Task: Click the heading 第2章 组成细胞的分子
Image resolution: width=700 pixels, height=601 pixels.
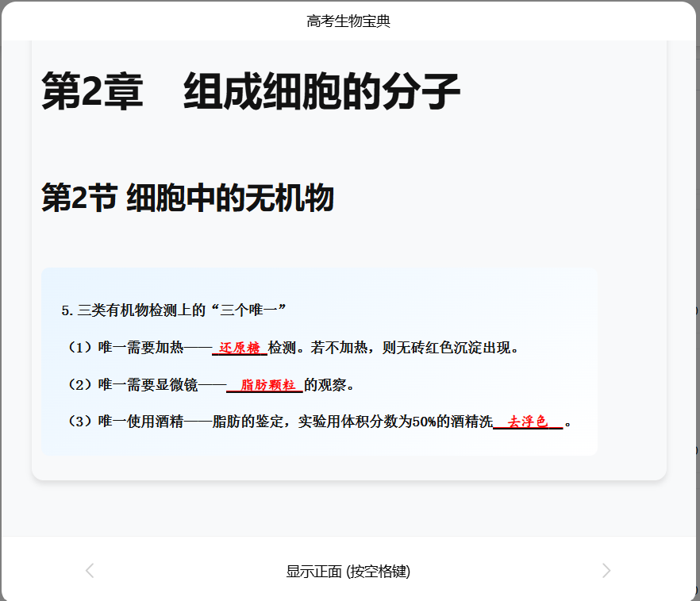Action: tap(251, 91)
